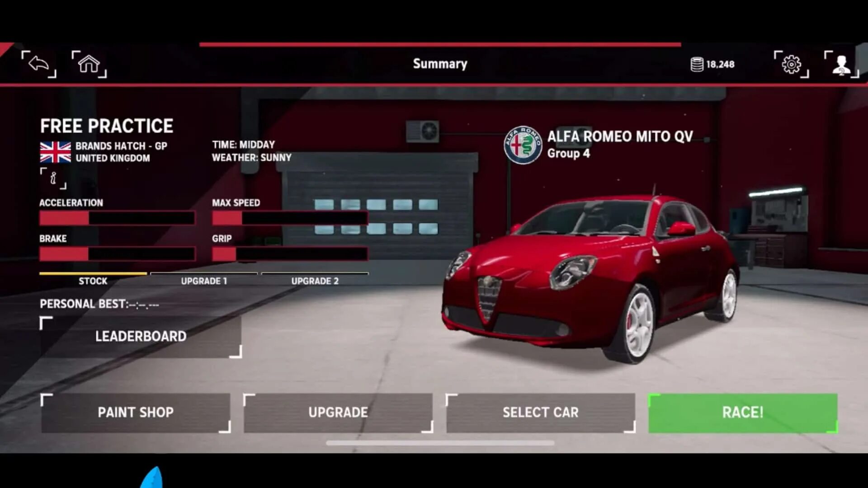Click the SELECT CAR option

[541, 413]
